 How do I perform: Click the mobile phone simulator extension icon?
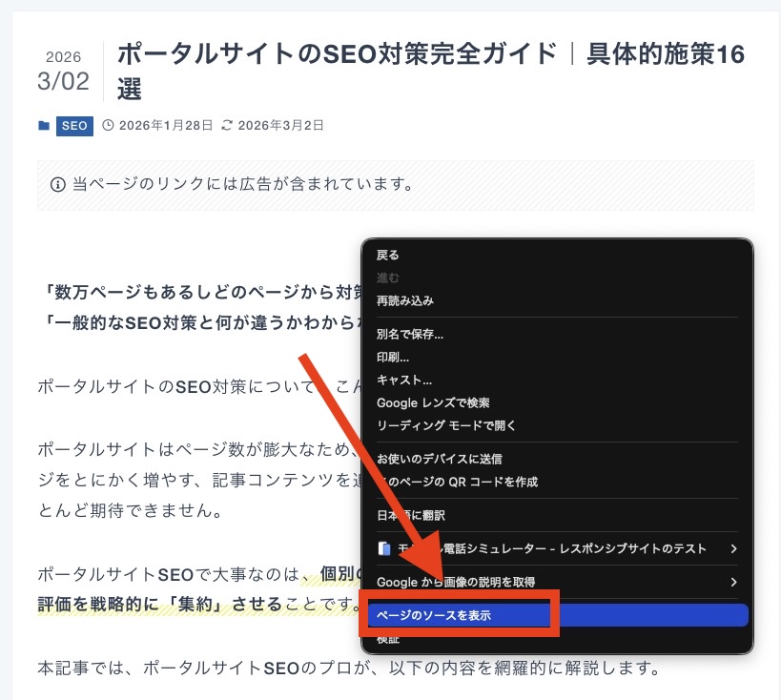(382, 549)
